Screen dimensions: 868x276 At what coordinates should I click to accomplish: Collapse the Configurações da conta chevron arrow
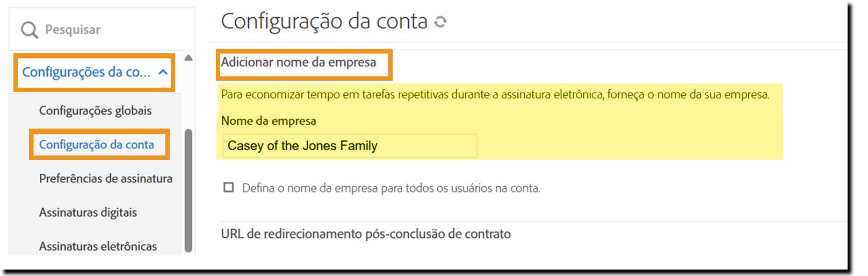[163, 73]
